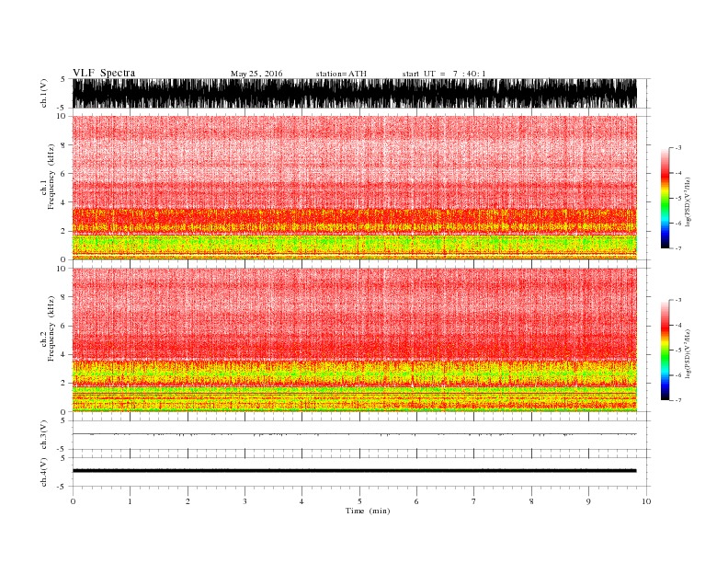This screenshot has height=563, width=728.
Task: Click the ch.1 PSD color bar
Action: point(665,198)
